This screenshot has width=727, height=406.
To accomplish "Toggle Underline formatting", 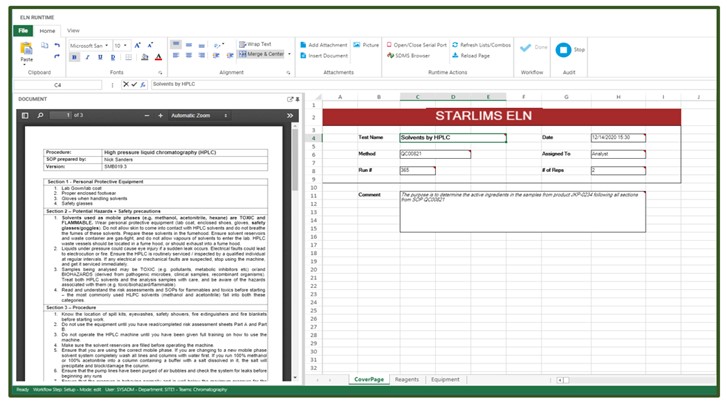I will coord(100,57).
